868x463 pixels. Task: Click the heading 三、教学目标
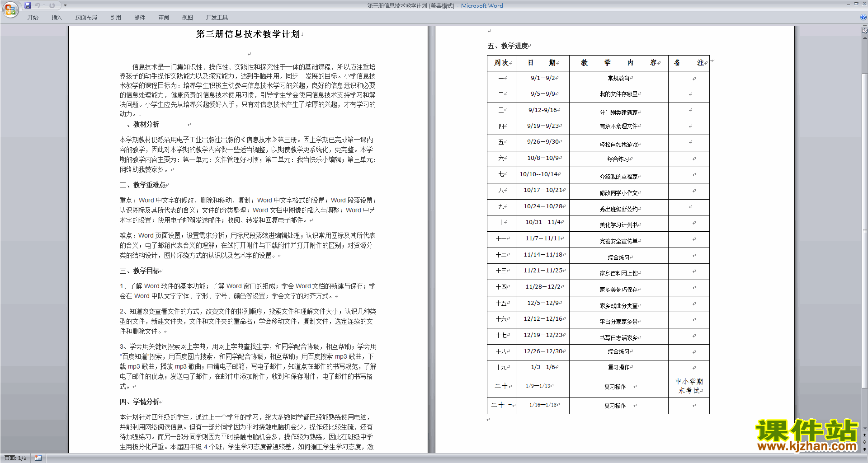pos(139,271)
